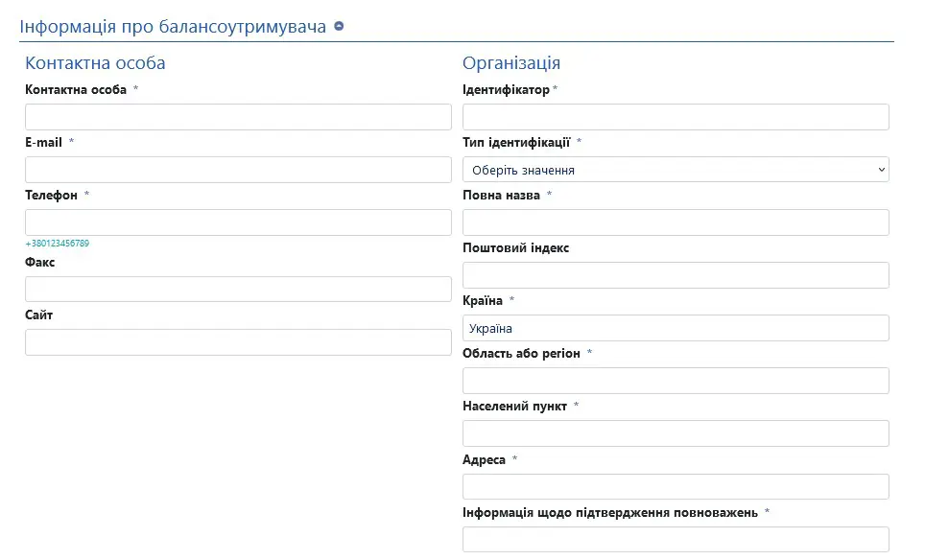
Task: Click the Країна field containing Україна
Action: pyautogui.click(x=676, y=328)
